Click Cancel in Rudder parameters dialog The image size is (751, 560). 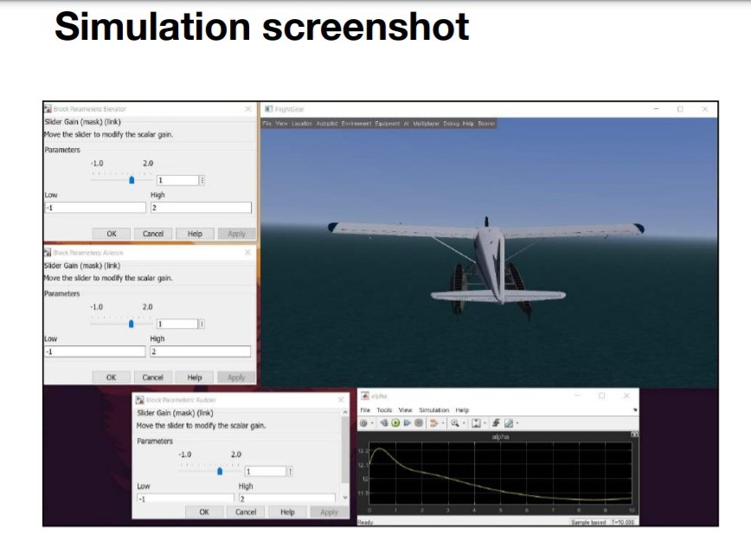[x=245, y=512]
